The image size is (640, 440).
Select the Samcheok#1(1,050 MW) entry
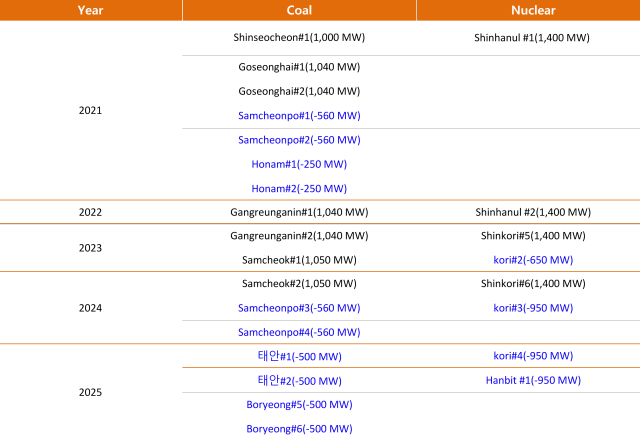(299, 260)
